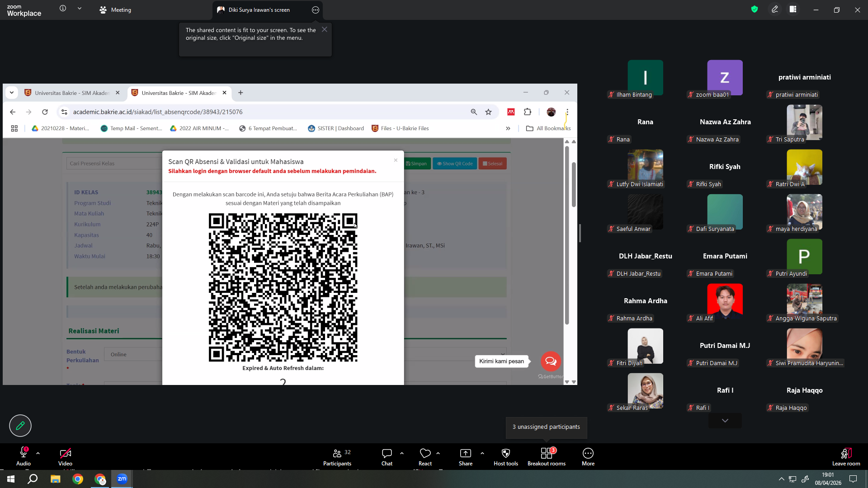Click the green encryption shield icon
The image size is (868, 488).
[x=755, y=9]
